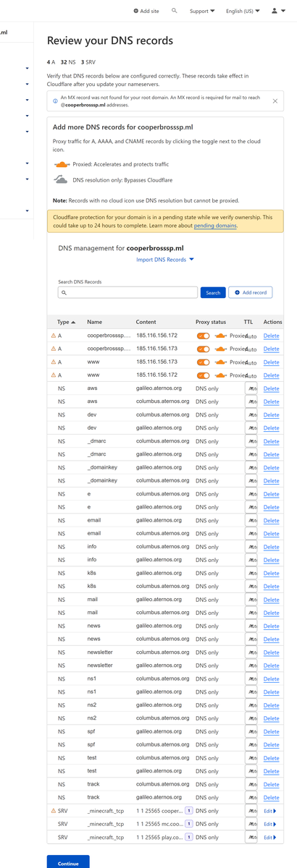
Task: Click the orange Proxied cloud legend icon
Action: pyautogui.click(x=62, y=164)
